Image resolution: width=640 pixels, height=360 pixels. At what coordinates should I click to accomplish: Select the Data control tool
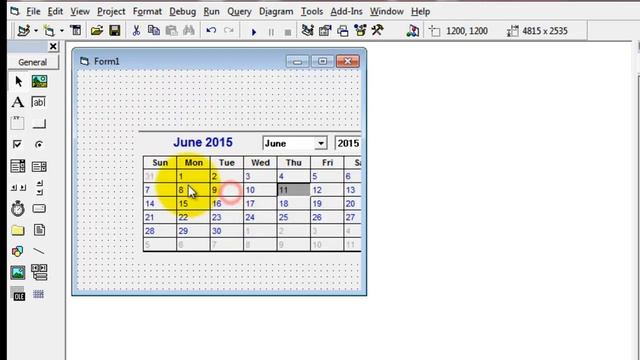pos(39,273)
